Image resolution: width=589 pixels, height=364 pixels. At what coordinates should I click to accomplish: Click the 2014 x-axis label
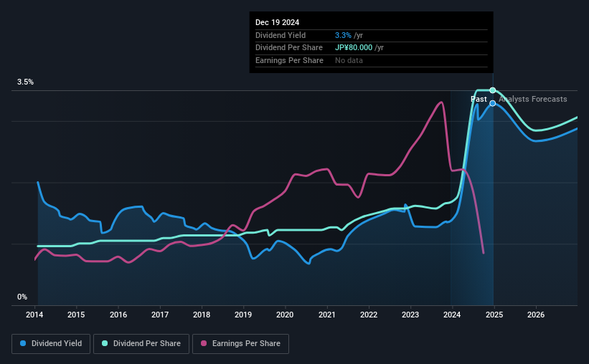[x=34, y=315]
